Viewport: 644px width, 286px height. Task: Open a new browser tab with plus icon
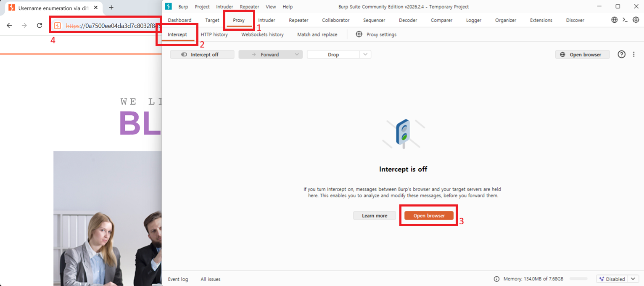[x=111, y=8]
